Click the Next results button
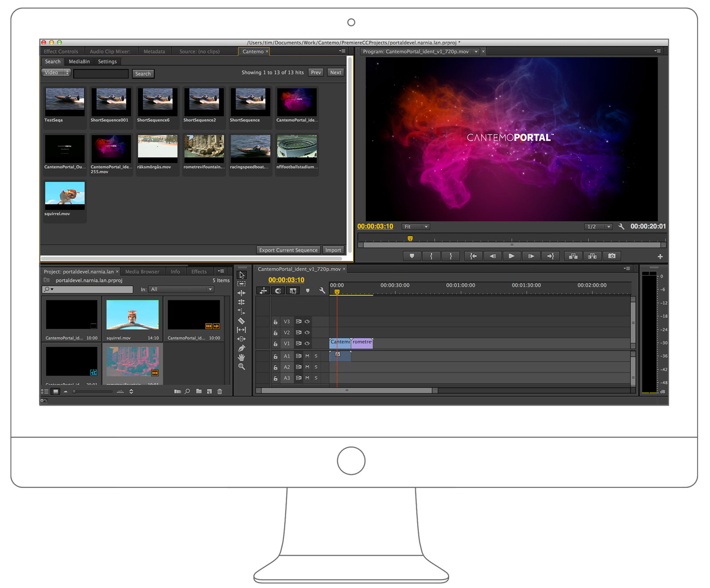Screen dimensions: 710x588 (x=336, y=73)
